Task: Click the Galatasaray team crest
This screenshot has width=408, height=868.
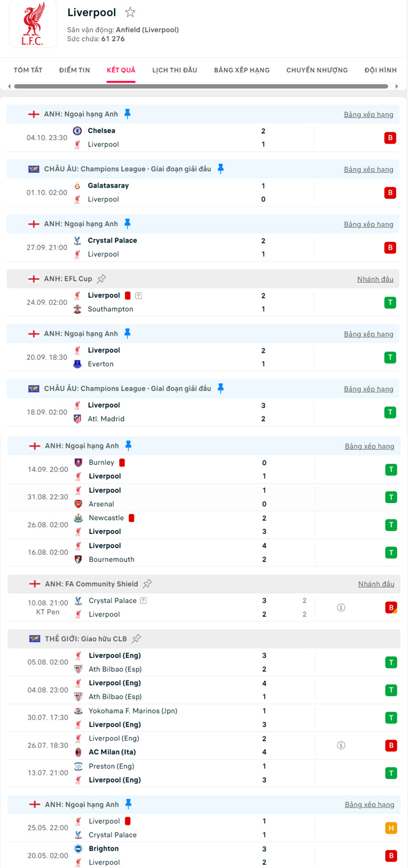Action: pos(77,186)
